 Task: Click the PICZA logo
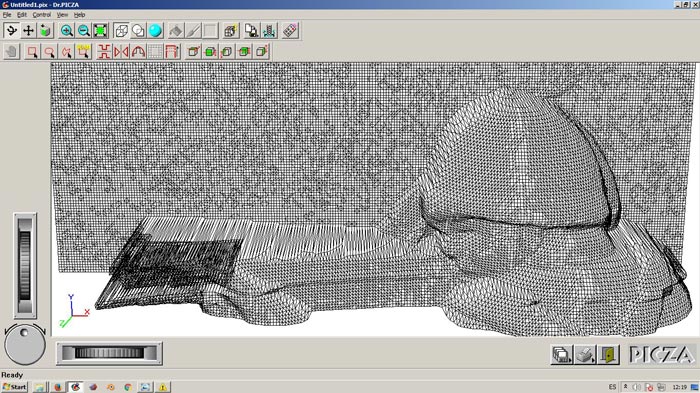click(x=661, y=355)
